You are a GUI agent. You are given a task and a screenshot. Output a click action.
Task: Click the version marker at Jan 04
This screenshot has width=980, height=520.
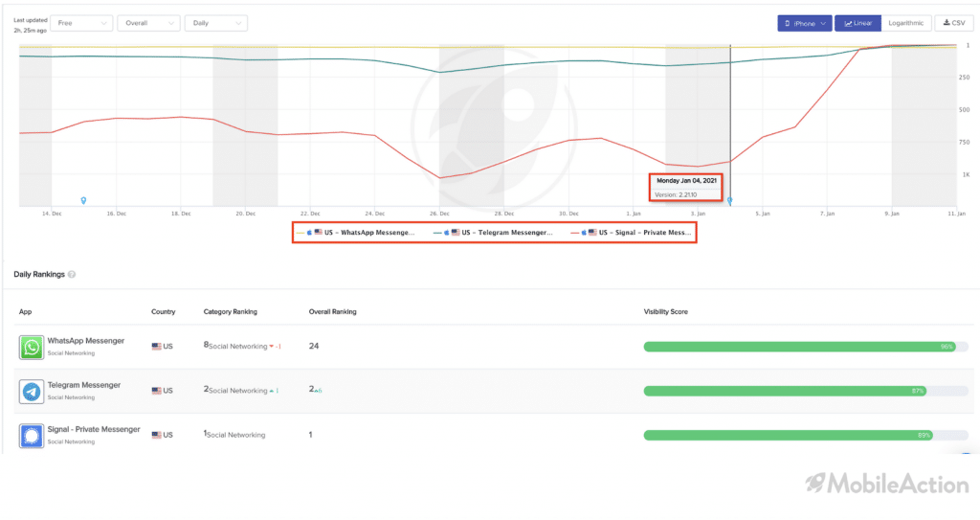[x=729, y=201]
